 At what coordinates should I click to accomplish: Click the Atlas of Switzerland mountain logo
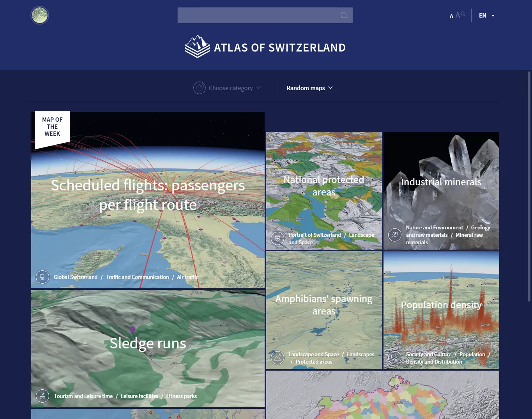(x=197, y=46)
